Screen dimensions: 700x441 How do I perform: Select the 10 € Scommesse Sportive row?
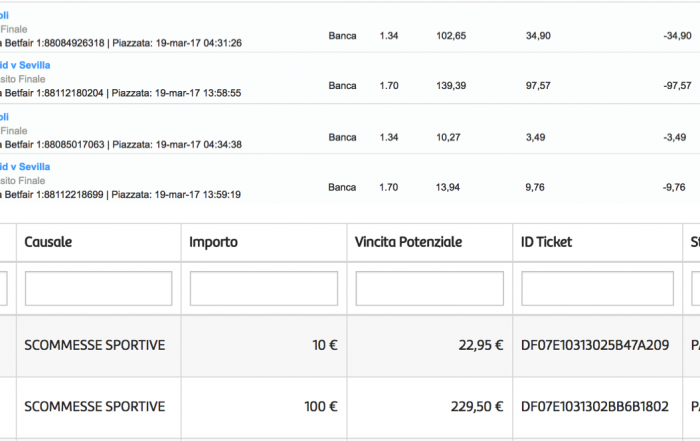click(x=350, y=346)
